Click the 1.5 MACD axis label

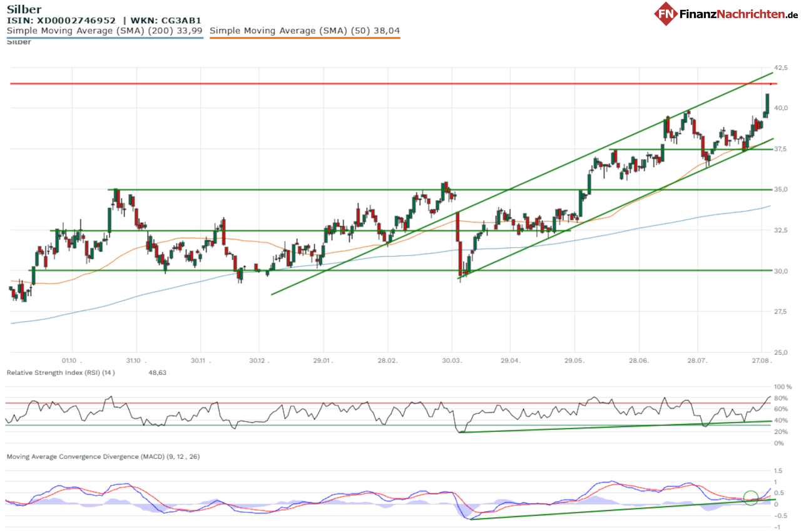778,471
